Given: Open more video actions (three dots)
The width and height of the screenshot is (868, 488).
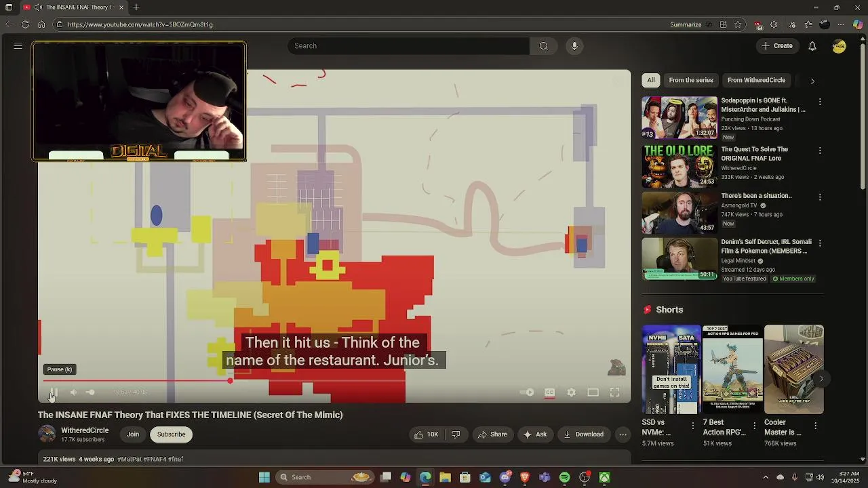Looking at the screenshot, I should 623,434.
